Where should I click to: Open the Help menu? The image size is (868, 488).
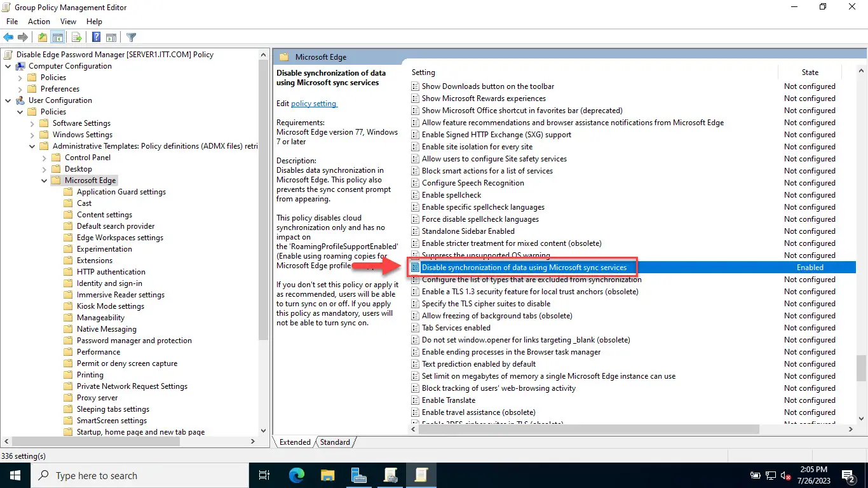94,22
